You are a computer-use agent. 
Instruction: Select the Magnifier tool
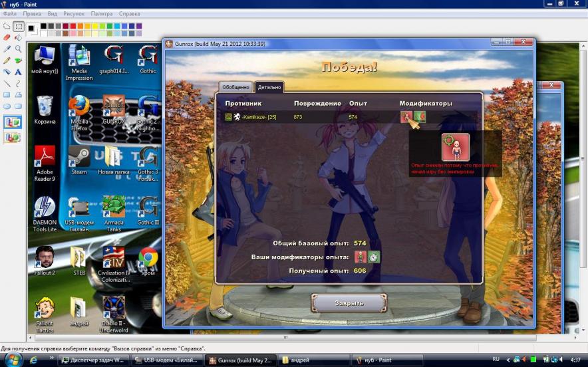click(x=18, y=49)
